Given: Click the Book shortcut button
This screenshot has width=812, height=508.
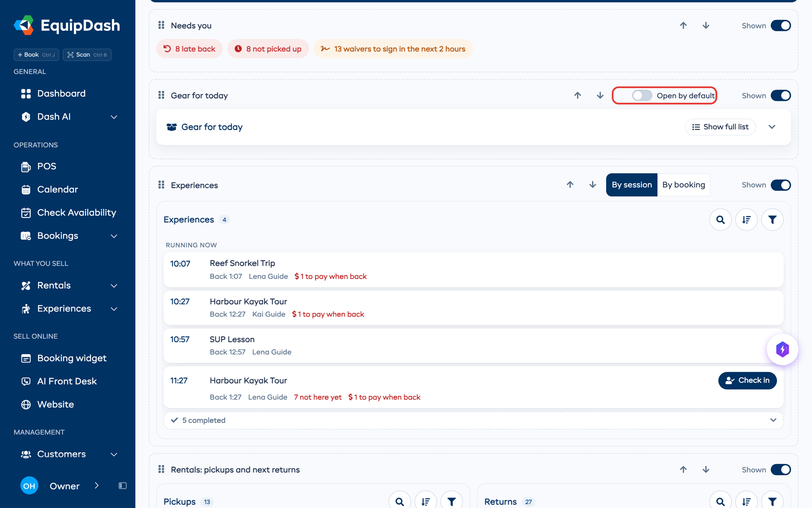Looking at the screenshot, I should coord(36,54).
